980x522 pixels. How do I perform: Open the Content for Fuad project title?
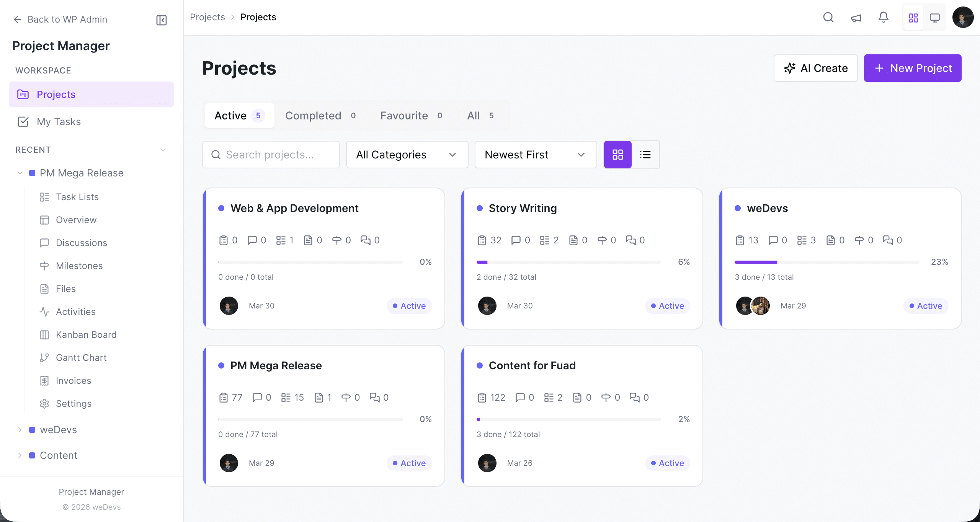click(532, 365)
